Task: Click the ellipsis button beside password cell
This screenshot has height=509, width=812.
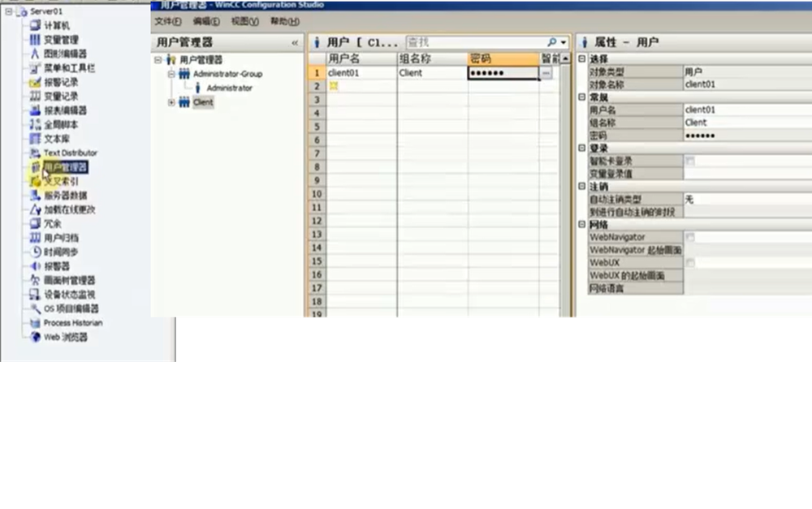Action: tap(546, 73)
